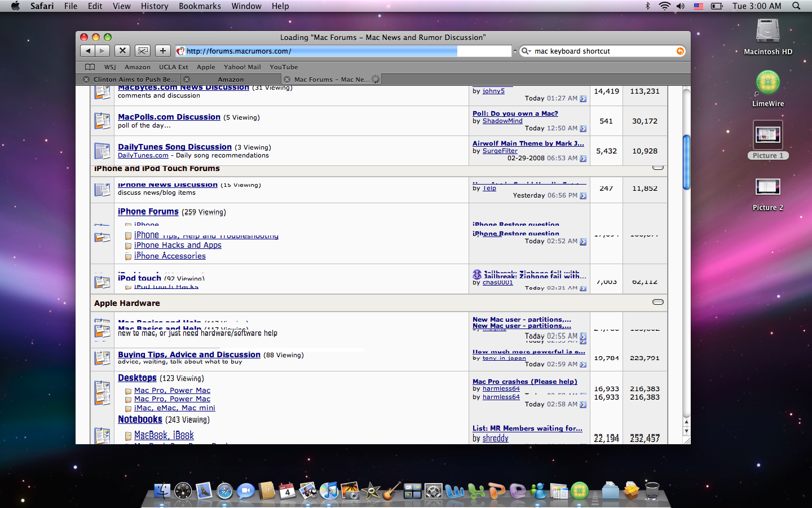Open the volume control in menu bar

681,6
